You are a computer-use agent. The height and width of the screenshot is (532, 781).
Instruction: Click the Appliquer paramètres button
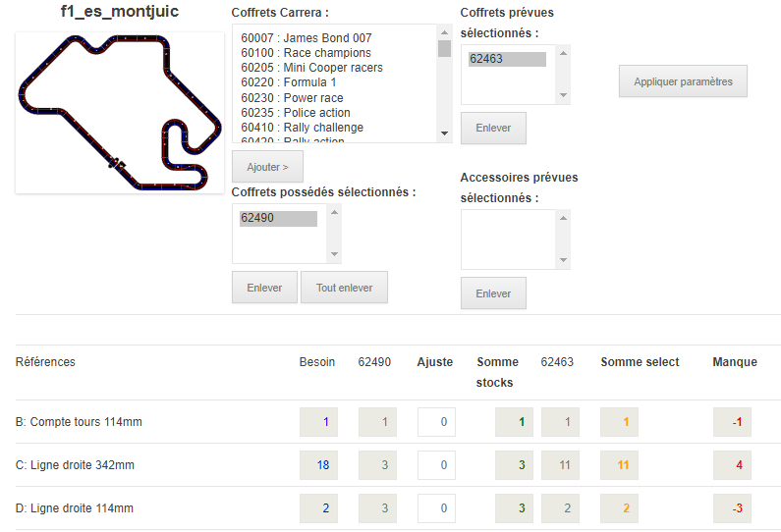click(x=683, y=81)
